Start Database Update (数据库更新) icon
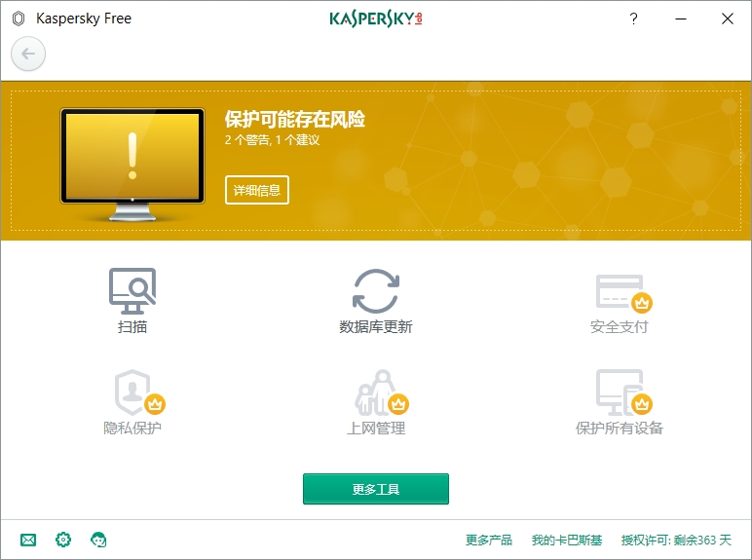 pos(376,291)
